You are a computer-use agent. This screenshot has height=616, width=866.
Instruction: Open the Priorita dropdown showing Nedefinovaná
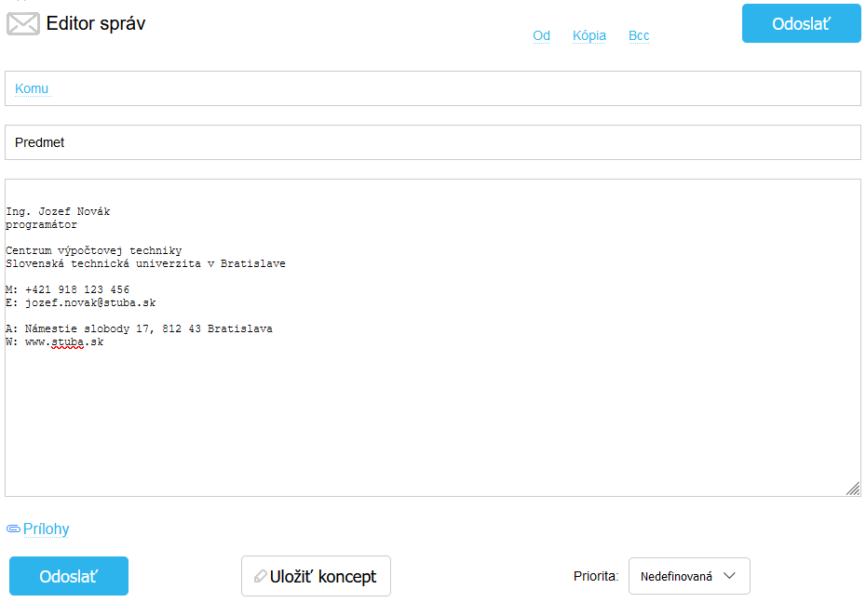tap(688, 576)
